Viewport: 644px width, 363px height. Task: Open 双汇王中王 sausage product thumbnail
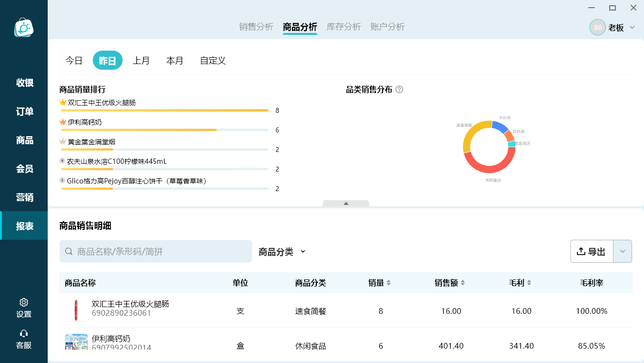(76, 310)
